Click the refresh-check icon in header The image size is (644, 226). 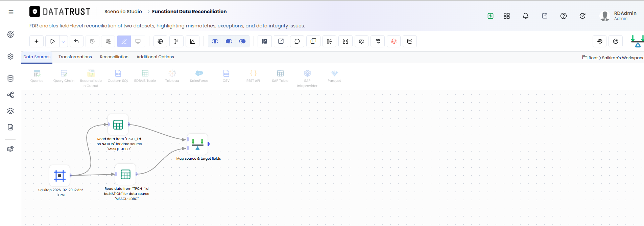(x=582, y=16)
